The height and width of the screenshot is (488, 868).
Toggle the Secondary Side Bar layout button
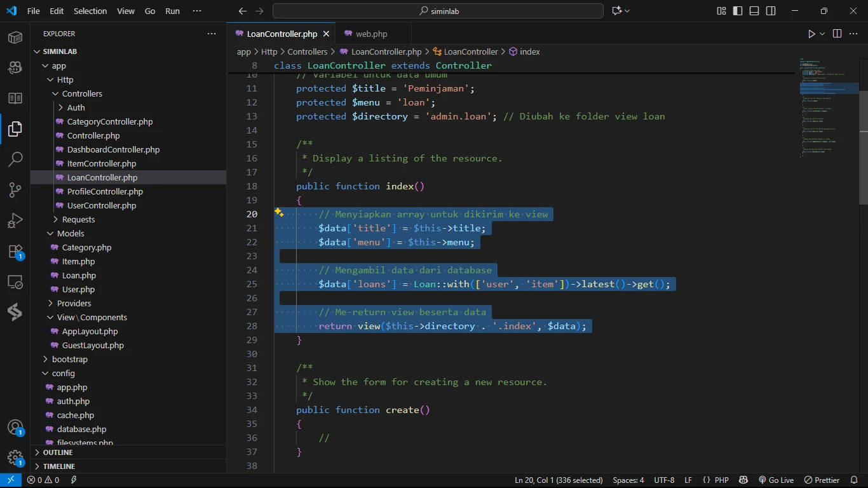[771, 11]
